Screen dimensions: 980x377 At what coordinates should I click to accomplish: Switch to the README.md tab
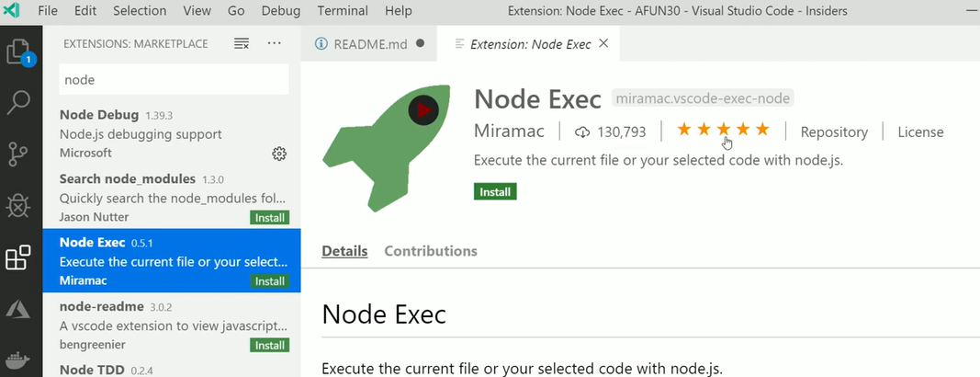[x=368, y=44]
